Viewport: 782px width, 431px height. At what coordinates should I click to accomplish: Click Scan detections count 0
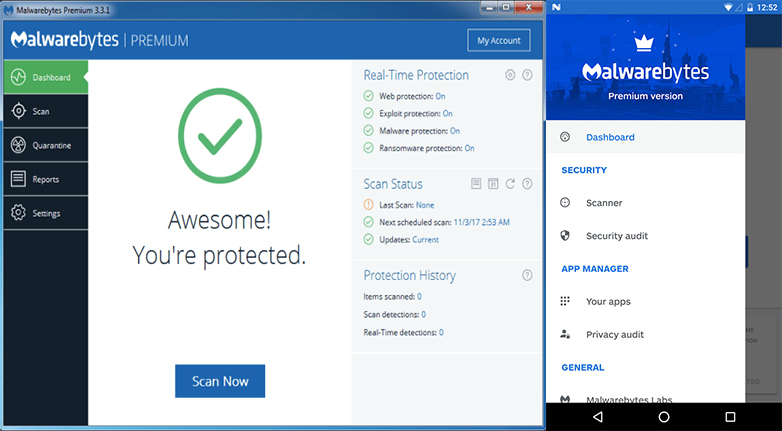[x=423, y=314]
